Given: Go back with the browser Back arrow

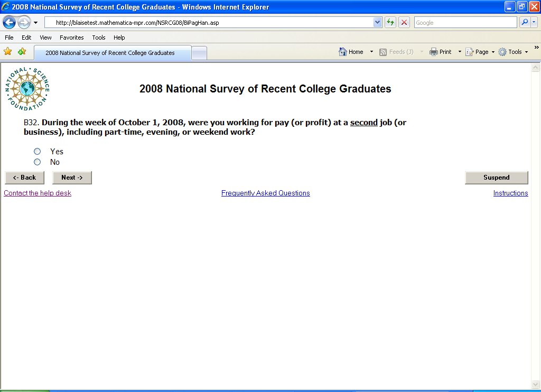Looking at the screenshot, I should tap(10, 23).
